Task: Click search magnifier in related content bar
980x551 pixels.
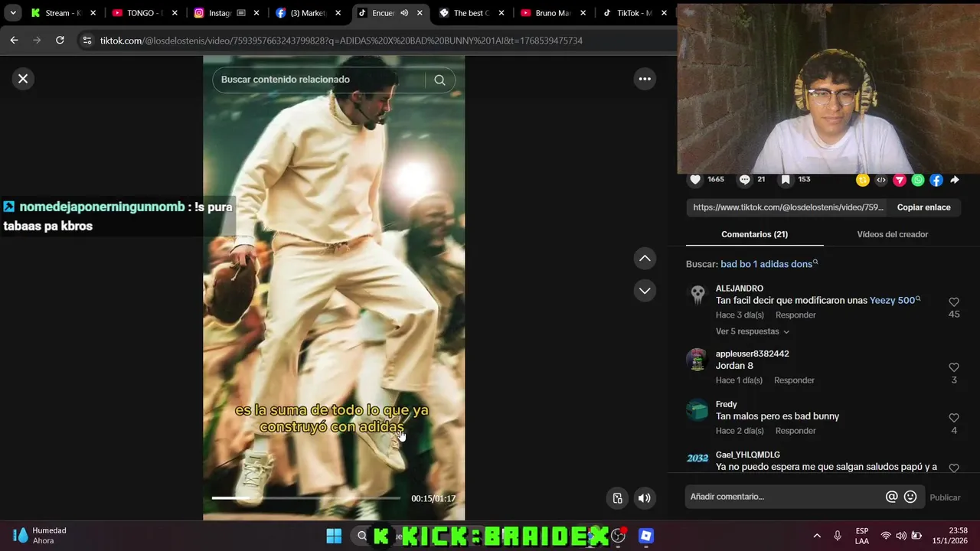Action: (x=439, y=80)
